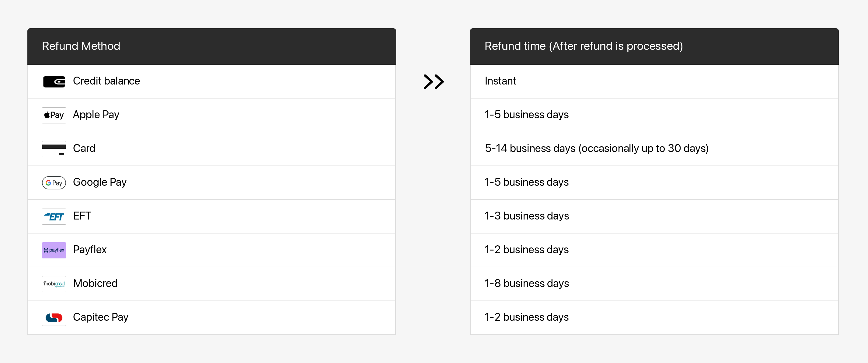Click the 1-3 business days EFT time

(526, 216)
